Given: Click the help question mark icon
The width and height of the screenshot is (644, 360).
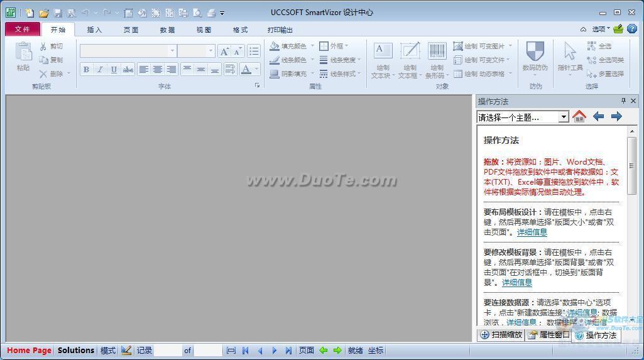Looking at the screenshot, I should point(632,29).
